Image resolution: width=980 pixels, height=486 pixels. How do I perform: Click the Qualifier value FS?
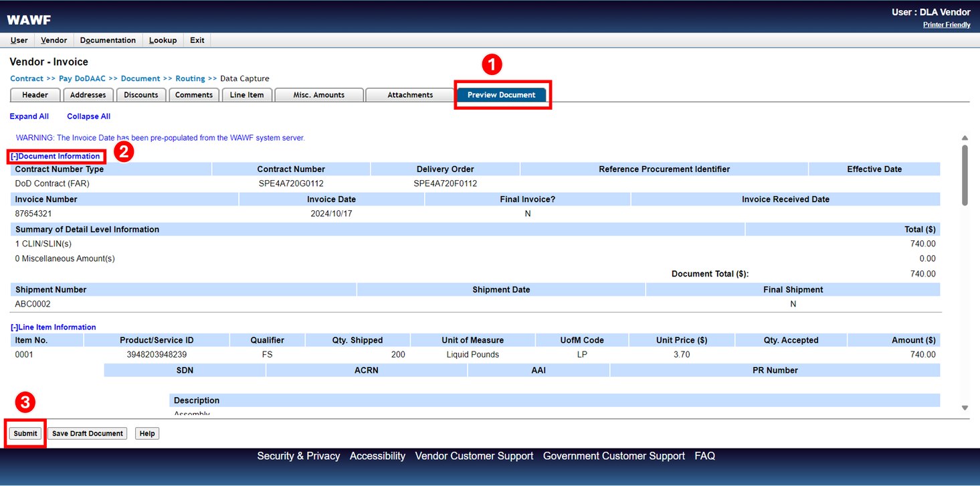[x=268, y=355]
